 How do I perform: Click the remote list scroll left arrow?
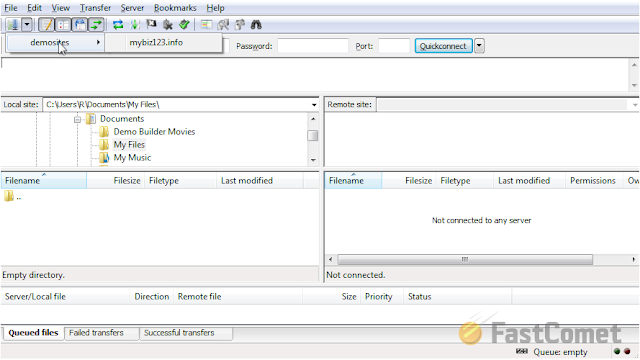pos(331,260)
